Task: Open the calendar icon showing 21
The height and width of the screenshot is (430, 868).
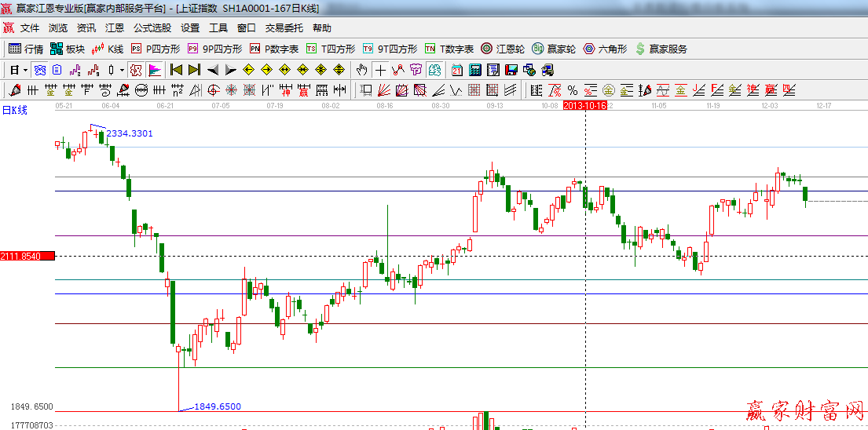Action: coord(456,70)
